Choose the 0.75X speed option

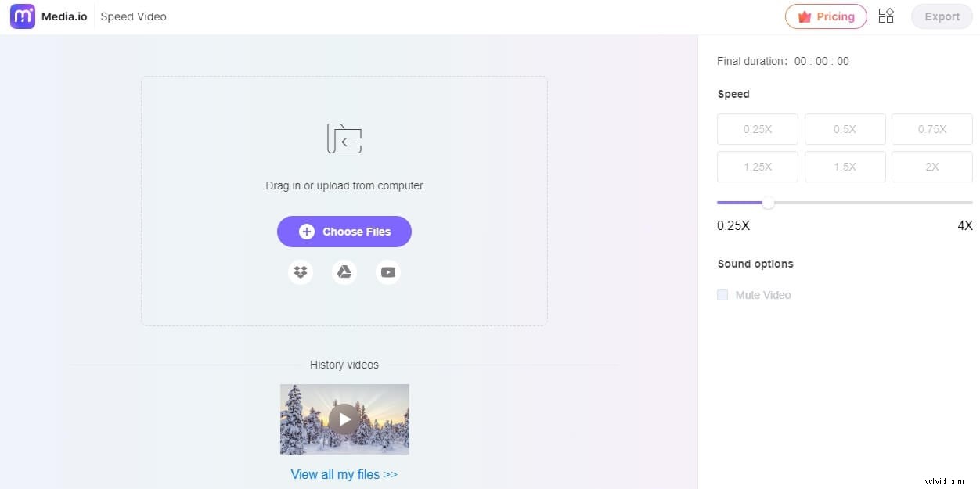[931, 129]
